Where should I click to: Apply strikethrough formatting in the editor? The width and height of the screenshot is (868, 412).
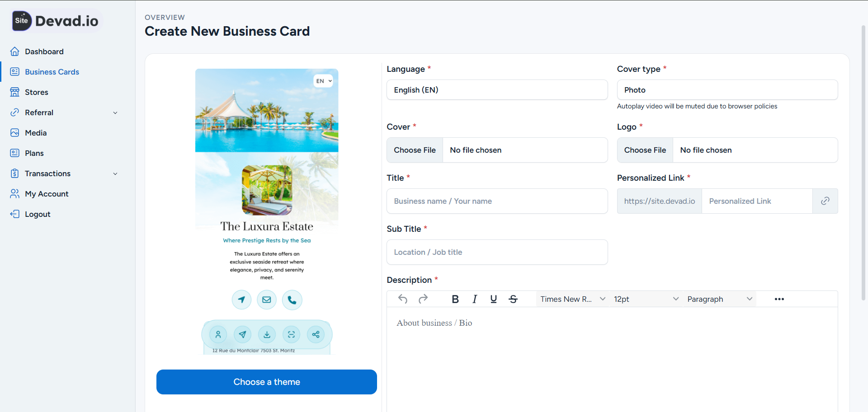click(513, 299)
